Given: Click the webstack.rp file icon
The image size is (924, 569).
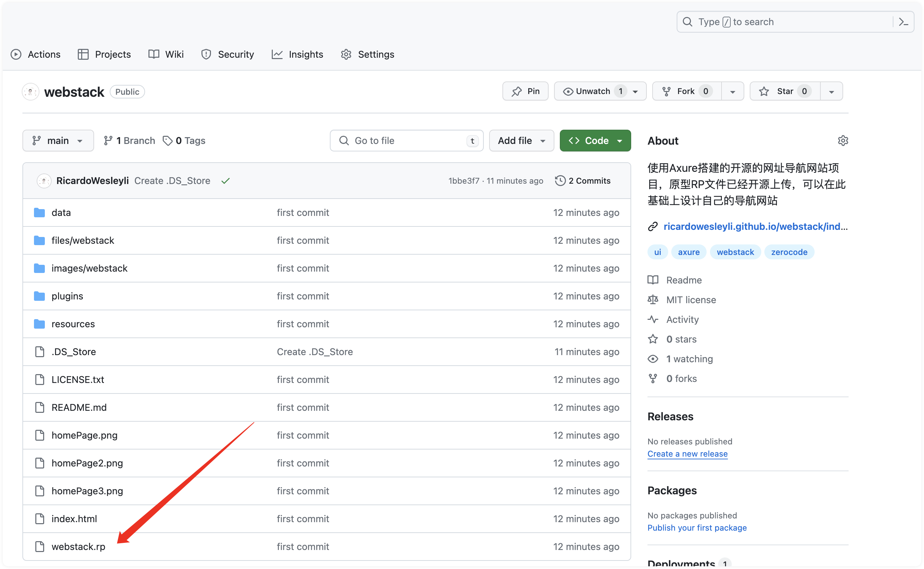Looking at the screenshot, I should tap(39, 547).
